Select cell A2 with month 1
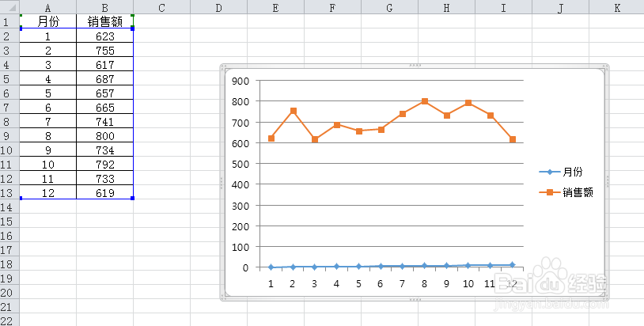Image resolution: width=644 pixels, height=326 pixels. pos(48,36)
